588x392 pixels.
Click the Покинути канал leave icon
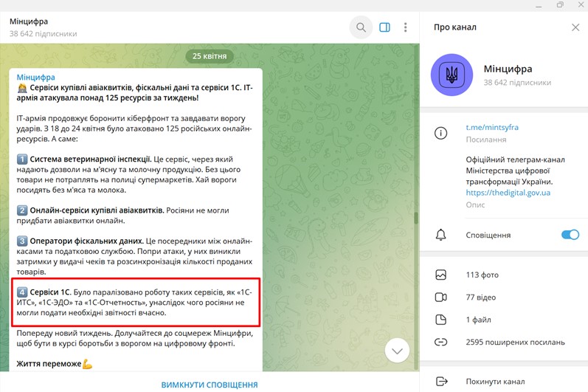[441, 381]
